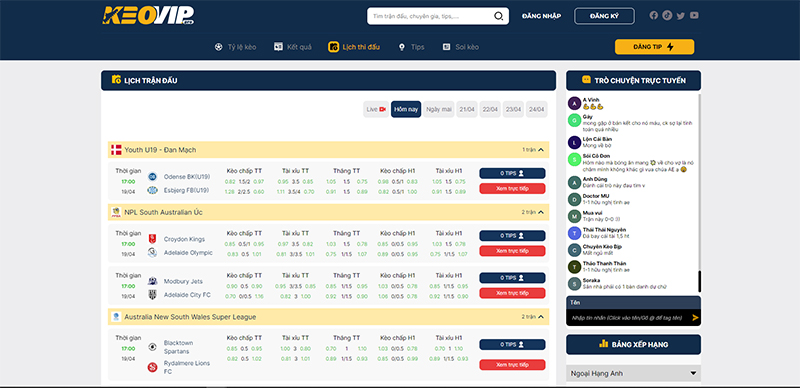Click the Đăng tip button
Image resolution: width=800 pixels, height=388 pixels.
tap(654, 46)
